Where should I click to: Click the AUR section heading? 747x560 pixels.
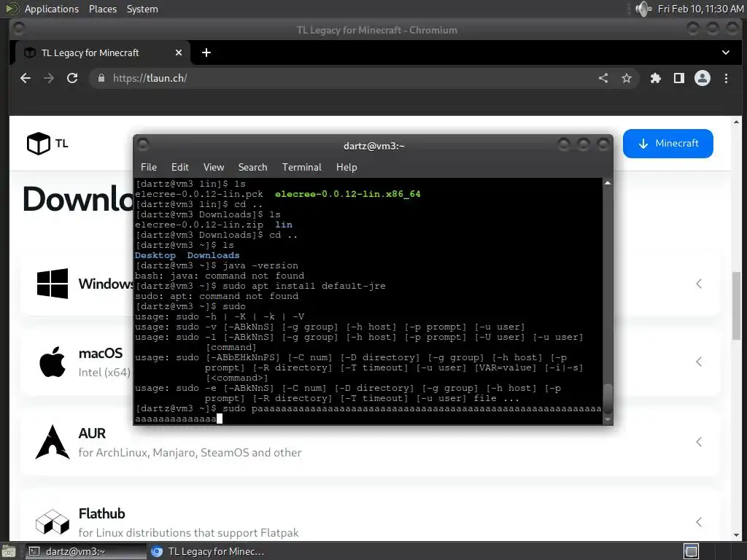tap(92, 433)
